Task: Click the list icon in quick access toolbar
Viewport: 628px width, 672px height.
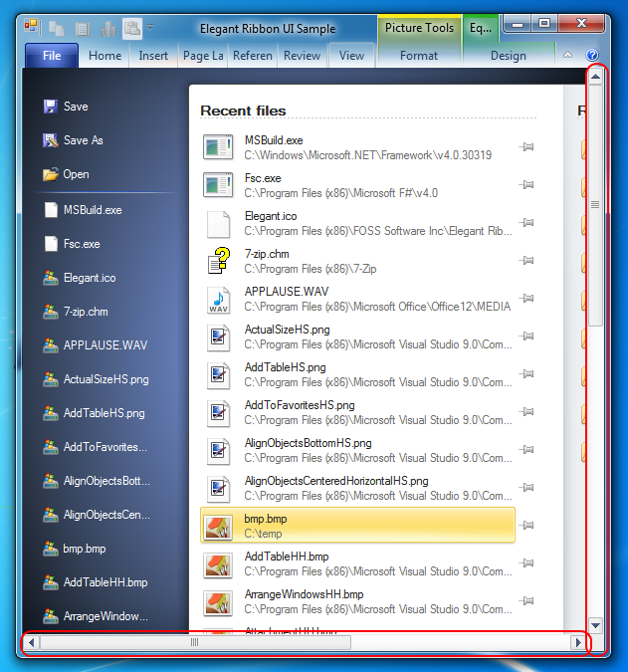Action: point(83,29)
